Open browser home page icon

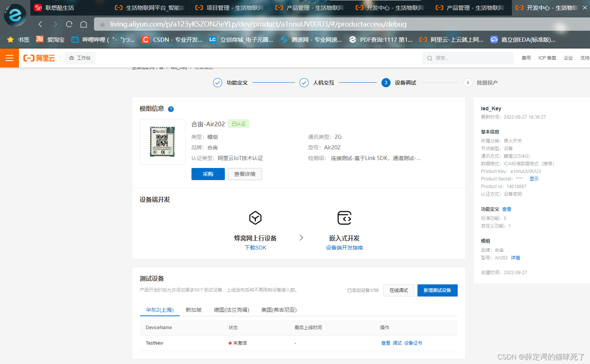point(84,24)
